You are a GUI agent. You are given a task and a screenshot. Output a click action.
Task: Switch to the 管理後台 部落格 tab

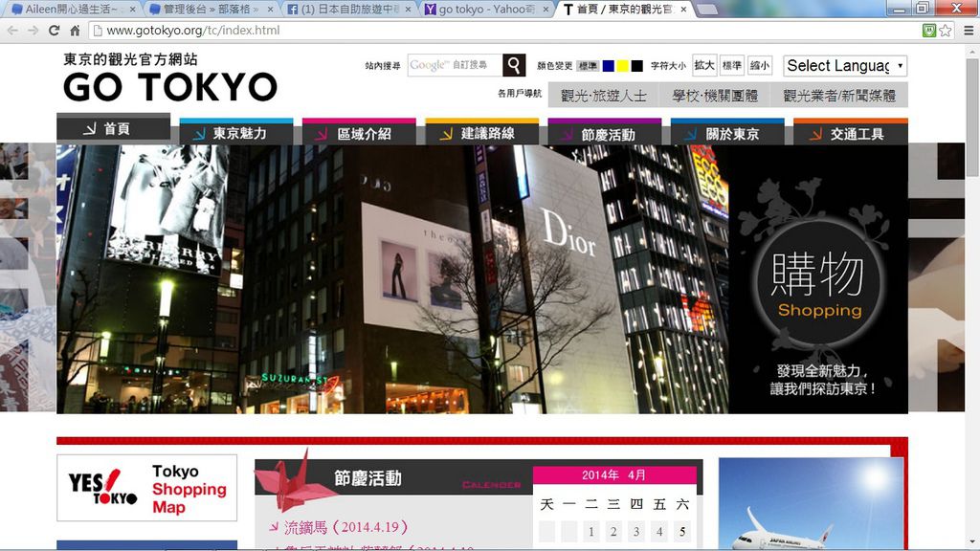click(210, 10)
